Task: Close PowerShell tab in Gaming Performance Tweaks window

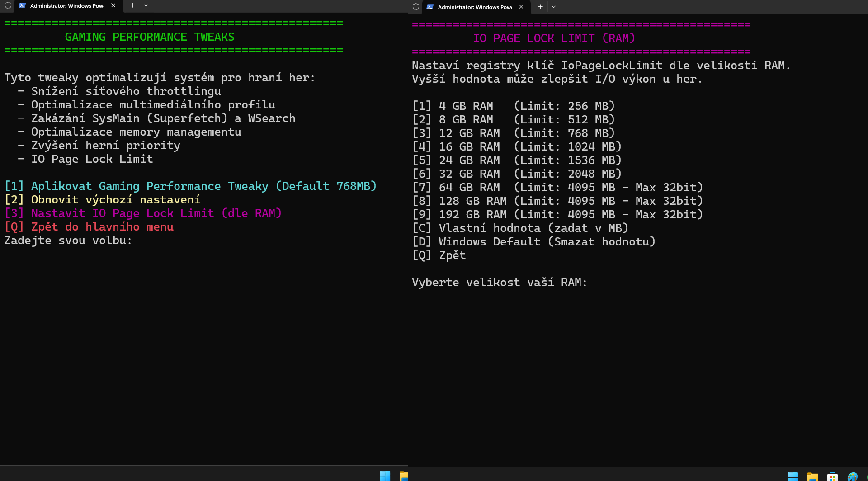Action: coord(113,5)
